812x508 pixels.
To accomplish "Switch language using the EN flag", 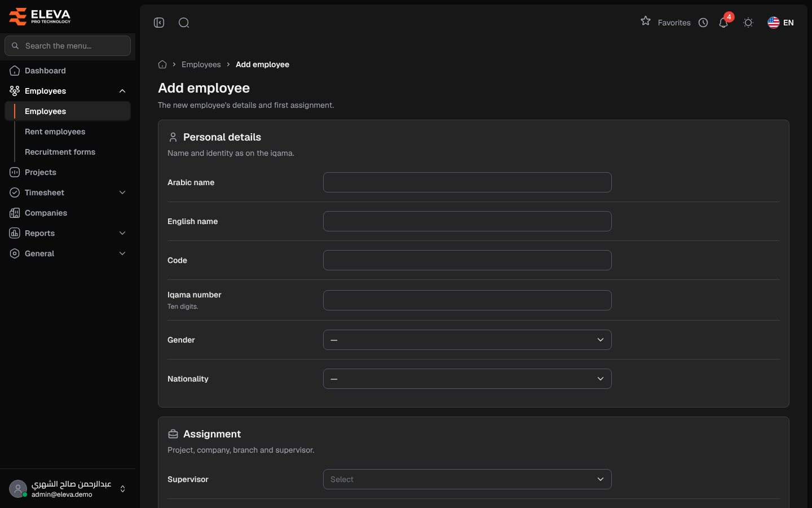I will coord(781,23).
